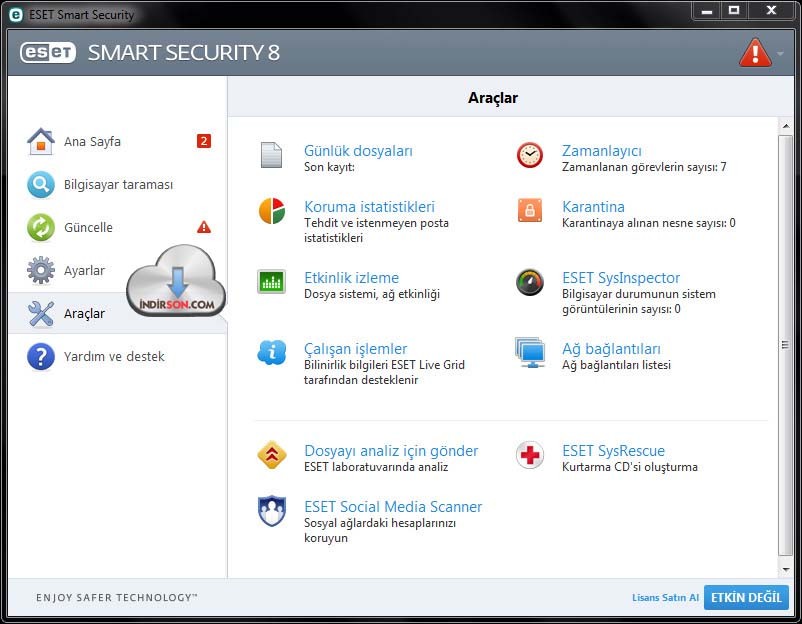Open the Günlük dosyaları link
This screenshot has width=802, height=624.
coord(358,151)
